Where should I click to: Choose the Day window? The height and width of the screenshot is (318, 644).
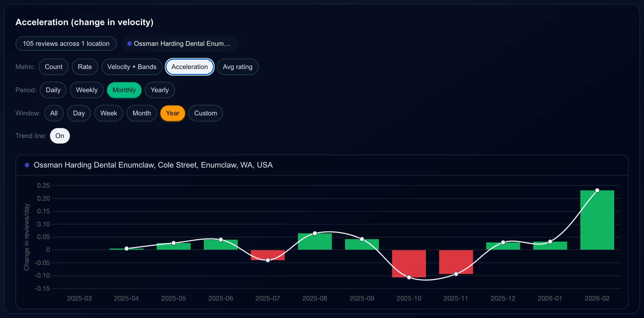tap(79, 113)
